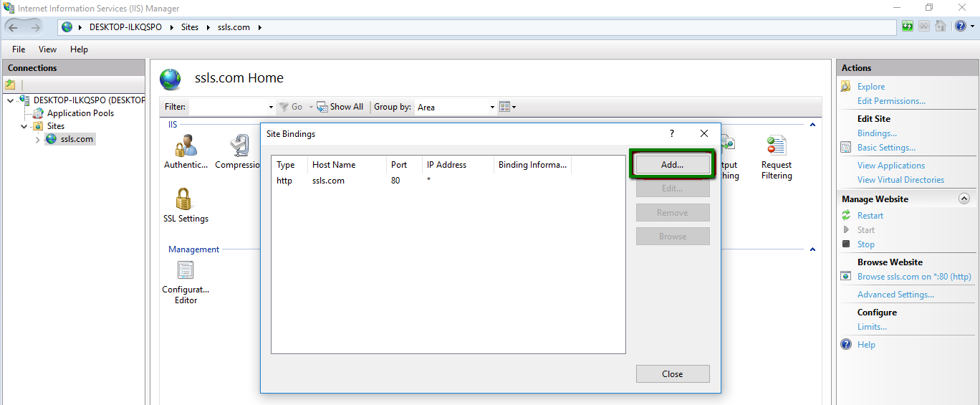
Task: Collapse the Management section group
Action: 812,249
